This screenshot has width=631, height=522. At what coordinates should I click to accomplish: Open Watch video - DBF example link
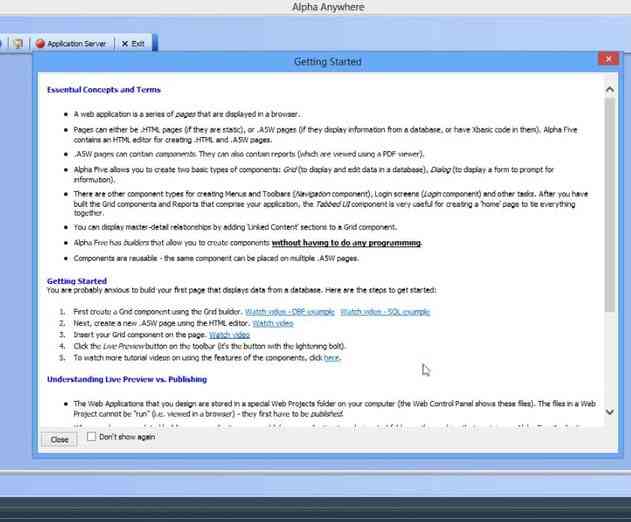[290, 312]
